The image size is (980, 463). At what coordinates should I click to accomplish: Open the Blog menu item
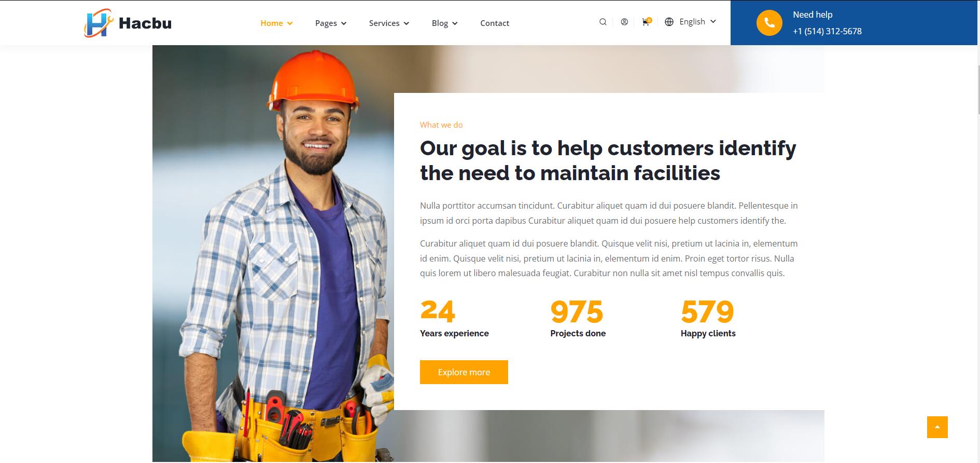444,23
